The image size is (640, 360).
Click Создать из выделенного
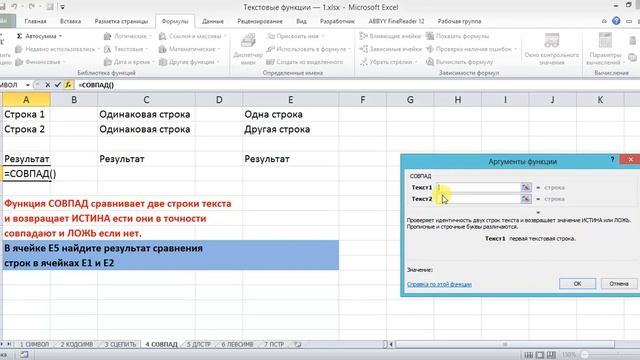(304, 62)
